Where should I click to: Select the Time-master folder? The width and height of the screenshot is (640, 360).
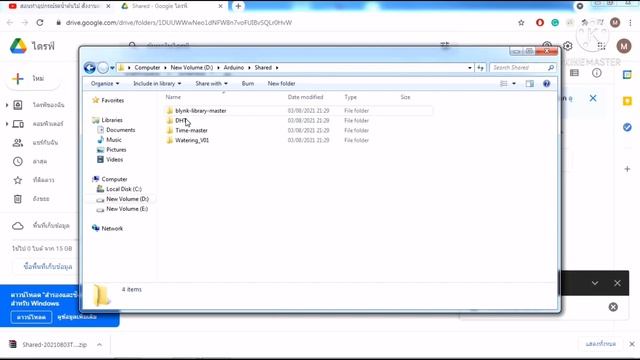[x=191, y=130]
